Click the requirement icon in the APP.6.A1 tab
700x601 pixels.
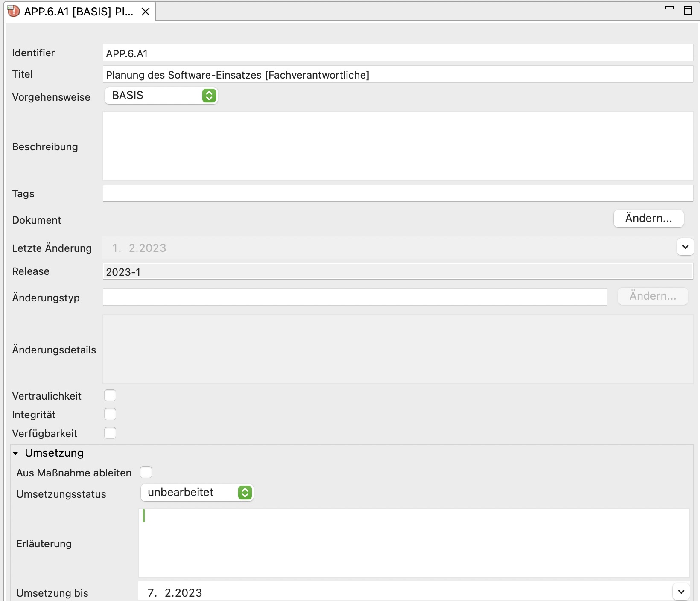13,11
